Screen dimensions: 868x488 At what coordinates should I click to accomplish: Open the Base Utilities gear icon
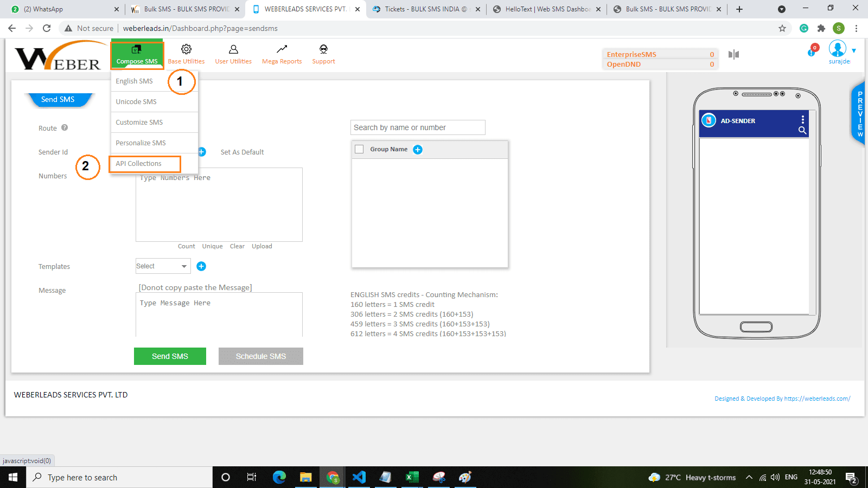(x=186, y=49)
